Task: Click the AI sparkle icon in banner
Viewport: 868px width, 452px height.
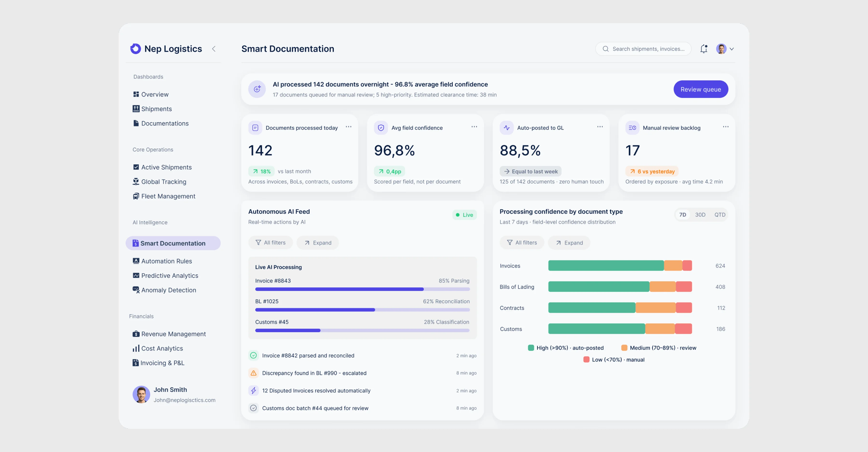Action: [x=257, y=89]
